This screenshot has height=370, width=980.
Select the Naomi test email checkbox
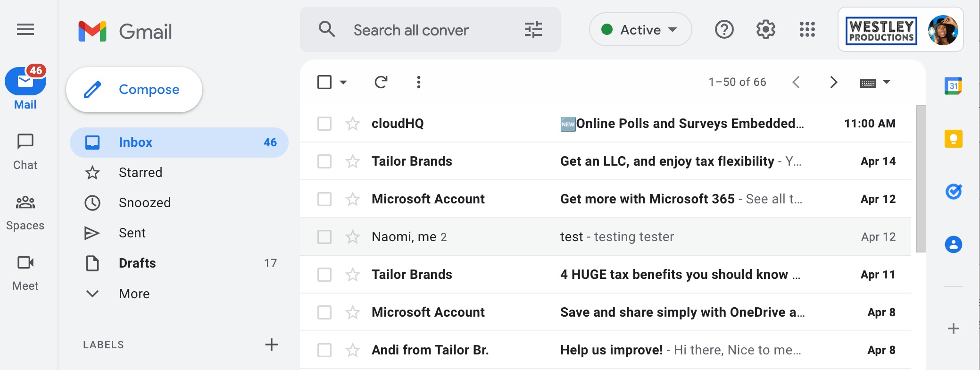[x=324, y=237]
